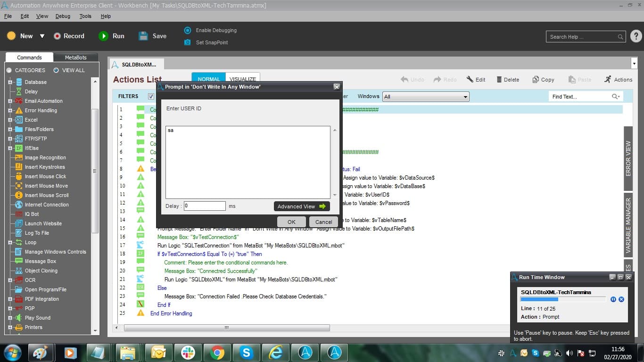Select the Open Program/File command
Screen dimensions: 644x362
pyautogui.click(x=45, y=289)
